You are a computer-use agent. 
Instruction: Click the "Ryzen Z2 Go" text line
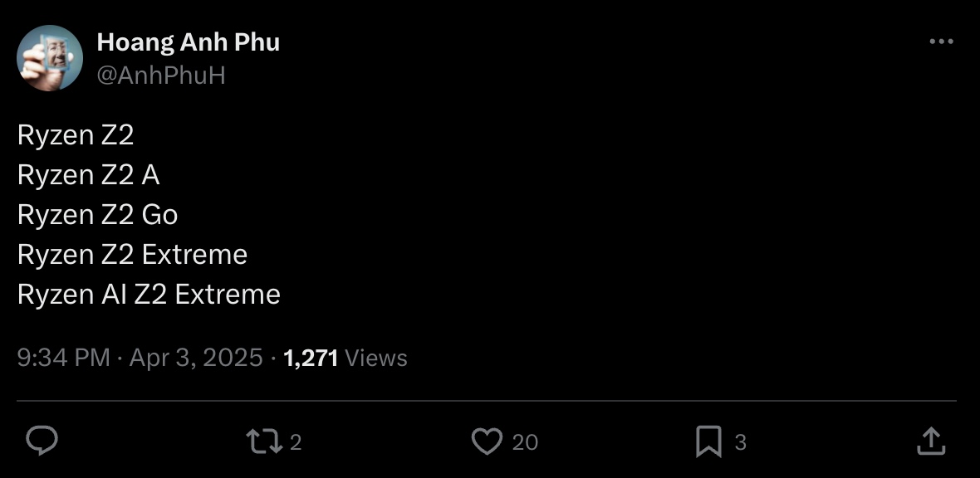98,215
